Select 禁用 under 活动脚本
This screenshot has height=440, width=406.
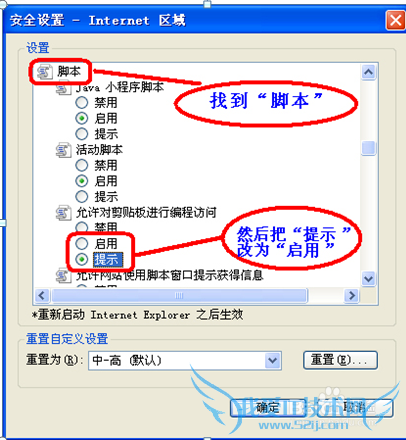click(x=82, y=165)
